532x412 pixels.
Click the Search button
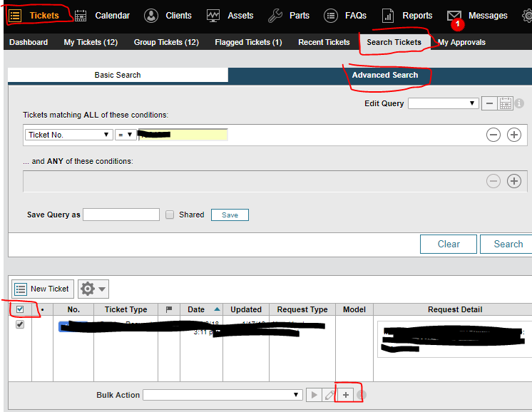(x=508, y=244)
